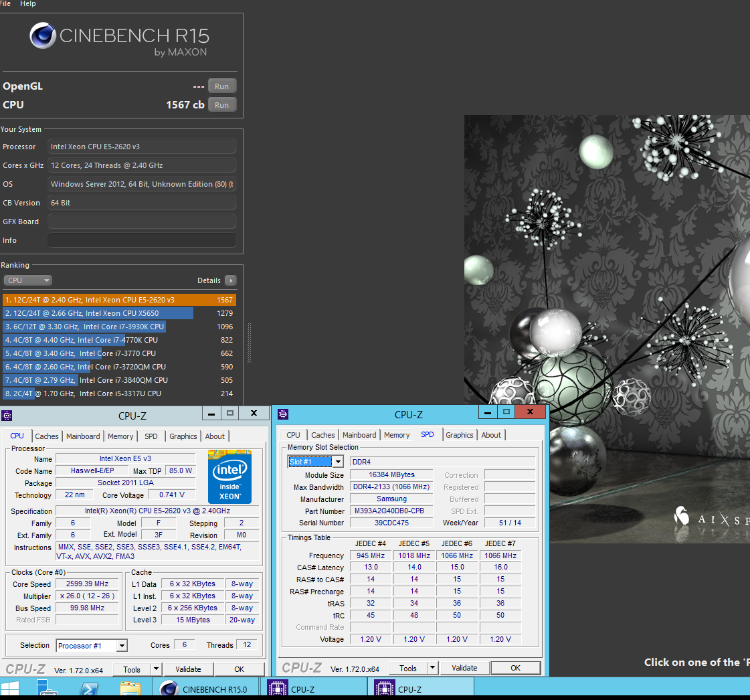The image size is (750, 700).
Task: Click the Specification Xeon E5-2620 v3 field
Action: (157, 511)
